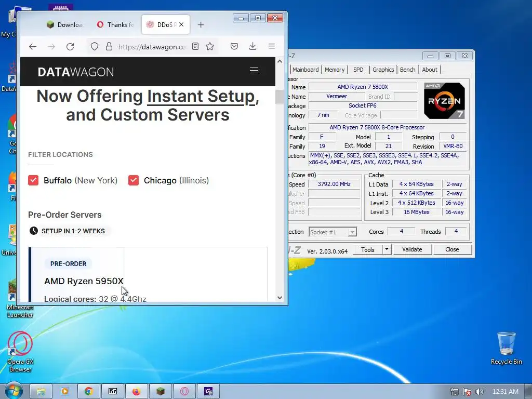Image resolution: width=532 pixels, height=399 pixels.
Task: Open Firefox application menu
Action: click(271, 46)
